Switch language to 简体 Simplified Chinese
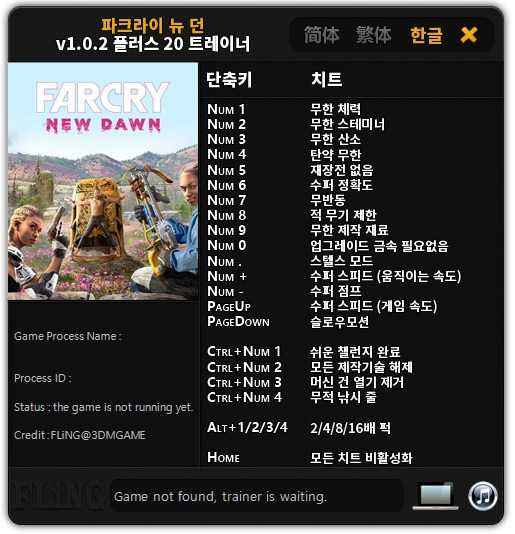Image resolution: width=515 pixels, height=534 pixels. [324, 35]
